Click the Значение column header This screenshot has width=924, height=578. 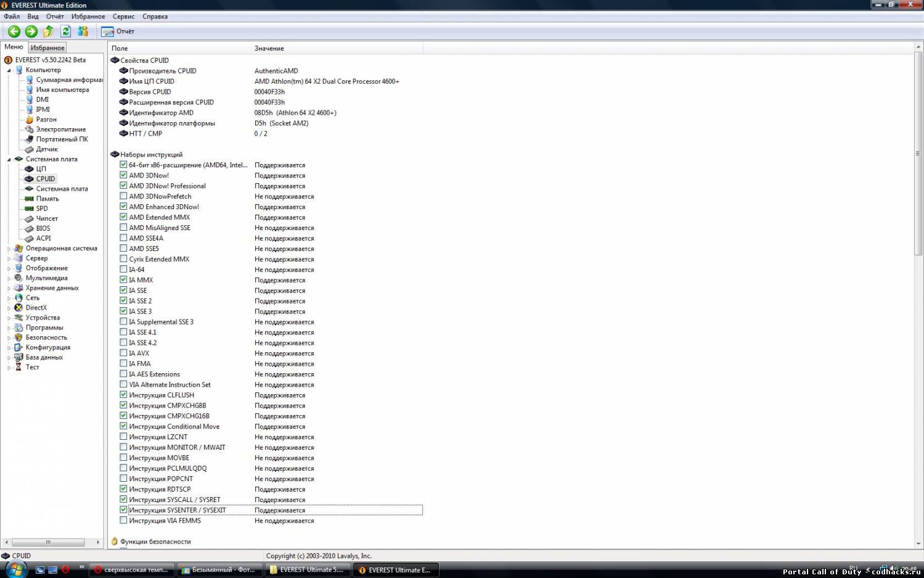point(337,48)
